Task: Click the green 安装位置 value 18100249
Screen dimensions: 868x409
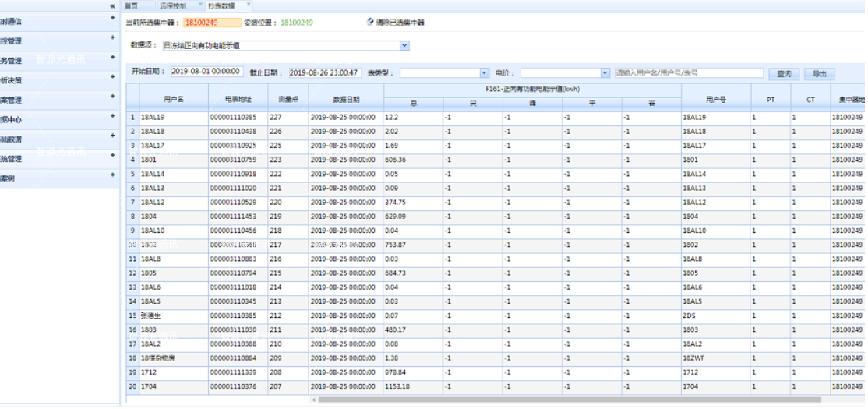Action: pos(297,23)
